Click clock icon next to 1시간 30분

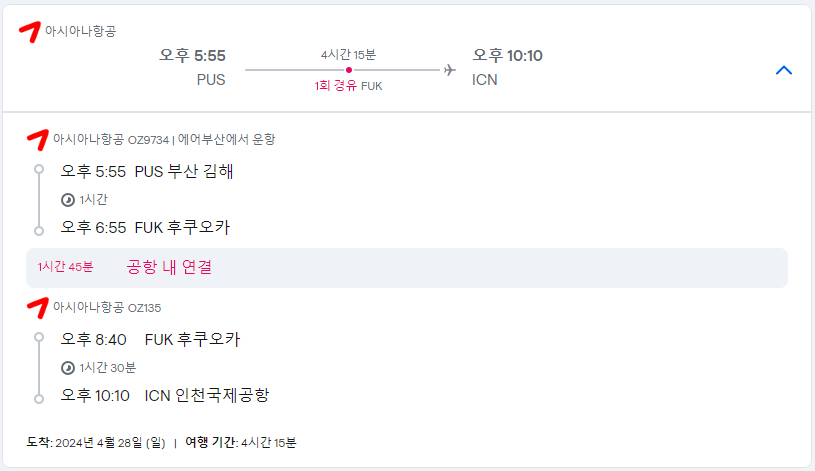pyautogui.click(x=68, y=367)
